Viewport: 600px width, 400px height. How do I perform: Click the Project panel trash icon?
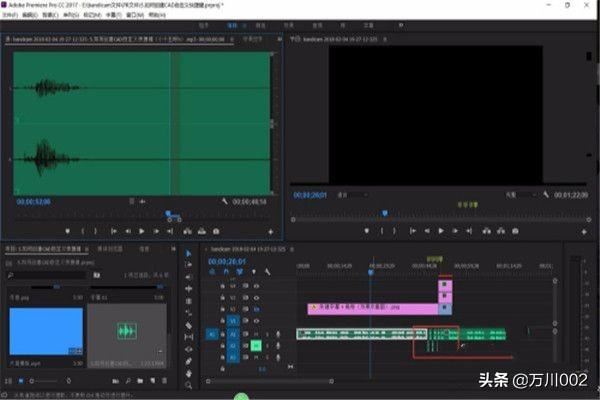pyautogui.click(x=165, y=381)
